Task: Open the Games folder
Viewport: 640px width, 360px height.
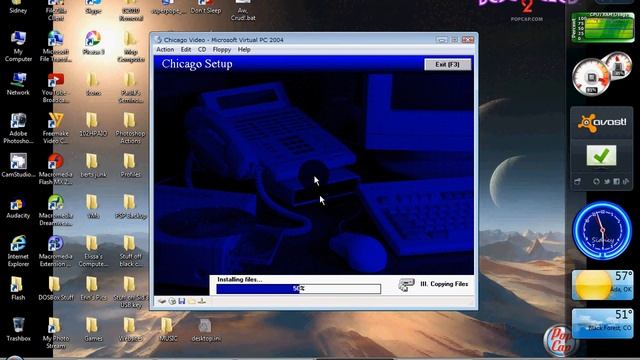Action: (x=93, y=330)
